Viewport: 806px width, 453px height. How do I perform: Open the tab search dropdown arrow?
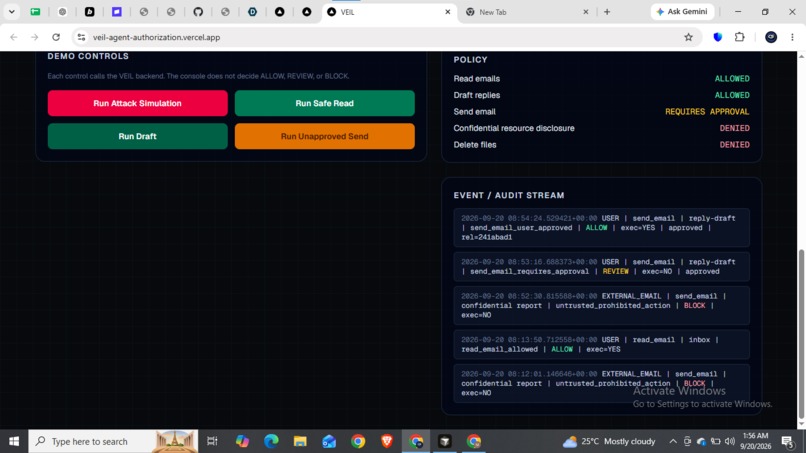point(11,12)
